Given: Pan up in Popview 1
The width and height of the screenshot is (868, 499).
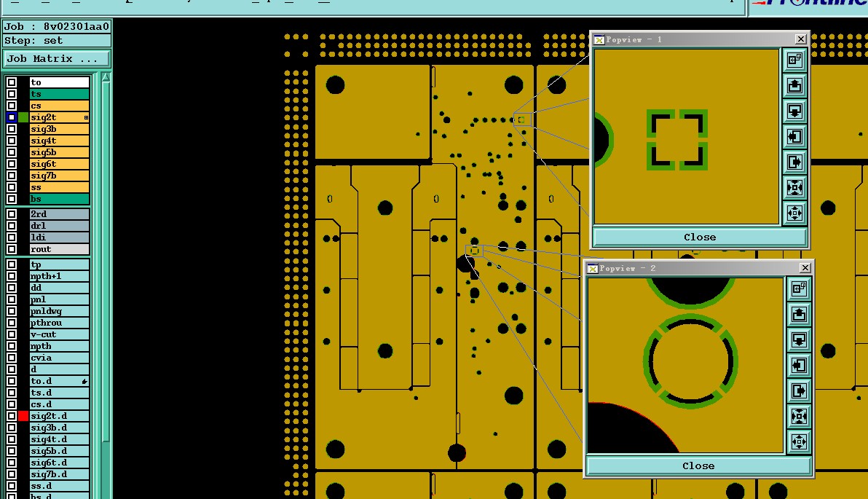Looking at the screenshot, I should (794, 85).
